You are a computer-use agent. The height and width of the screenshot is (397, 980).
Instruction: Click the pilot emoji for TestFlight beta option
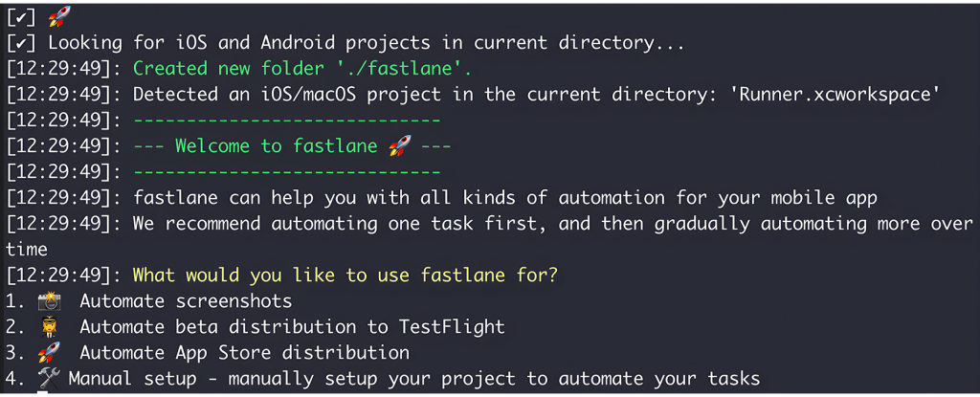pyautogui.click(x=49, y=327)
